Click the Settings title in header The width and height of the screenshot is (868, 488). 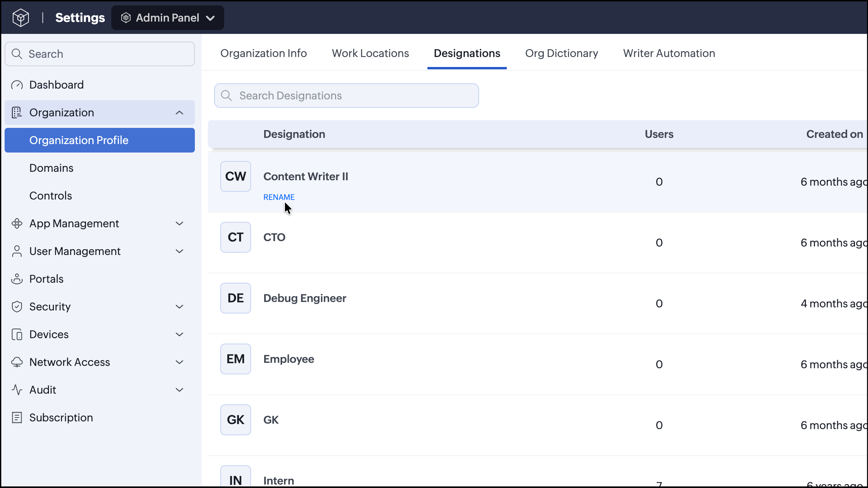click(80, 18)
